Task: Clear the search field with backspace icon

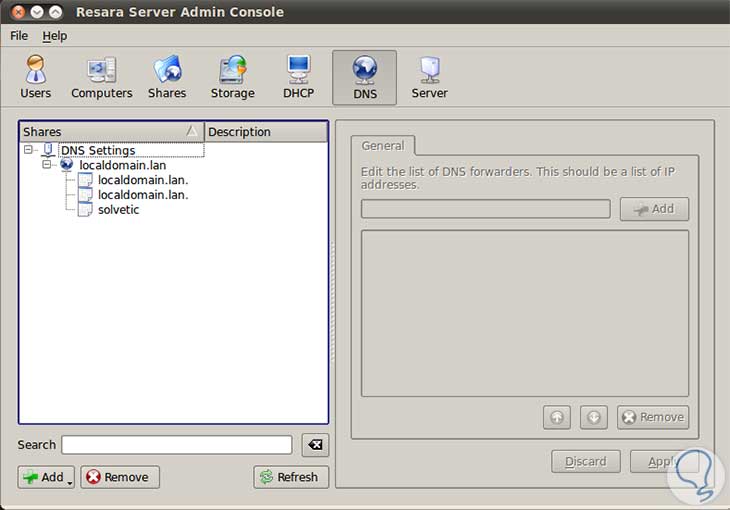Action: [315, 445]
